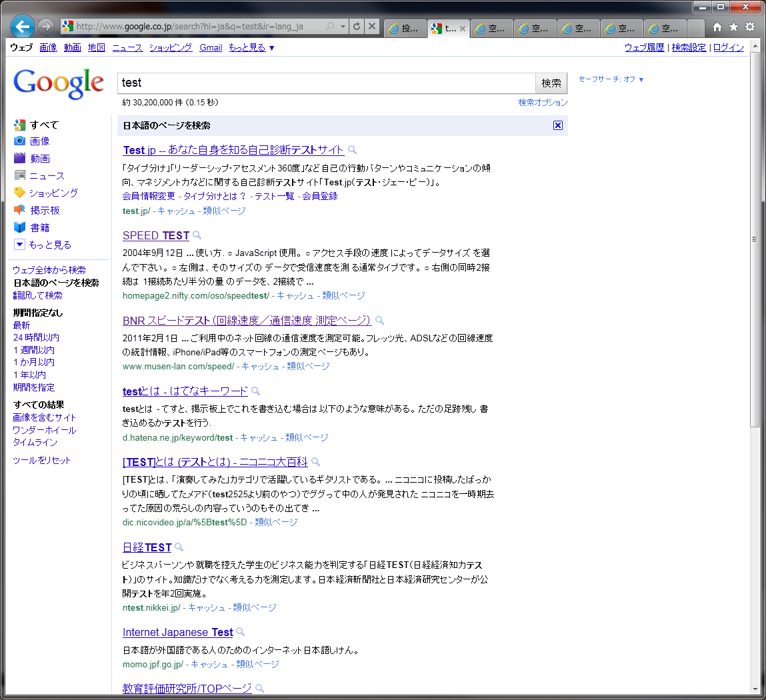Viewport: 766px width, 700px height.
Task: Open the 会員登録 sitelink under Test.jp
Action: pyautogui.click(x=319, y=197)
